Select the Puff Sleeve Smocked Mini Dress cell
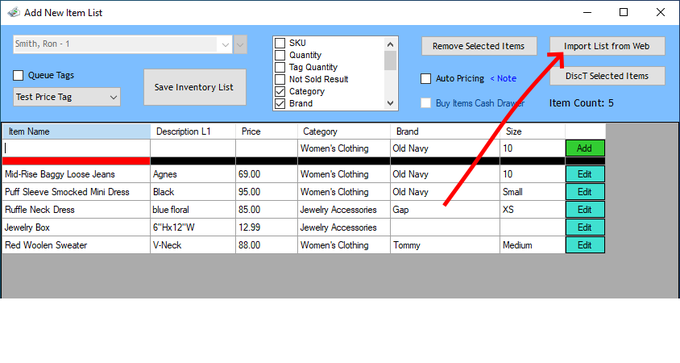Viewport: 680px width, 363px height. coord(76,192)
